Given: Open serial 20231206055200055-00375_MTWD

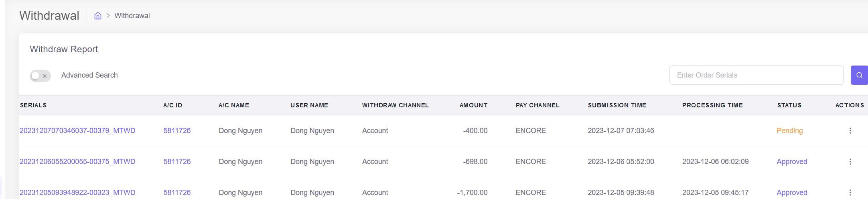Looking at the screenshot, I should coord(77,162).
